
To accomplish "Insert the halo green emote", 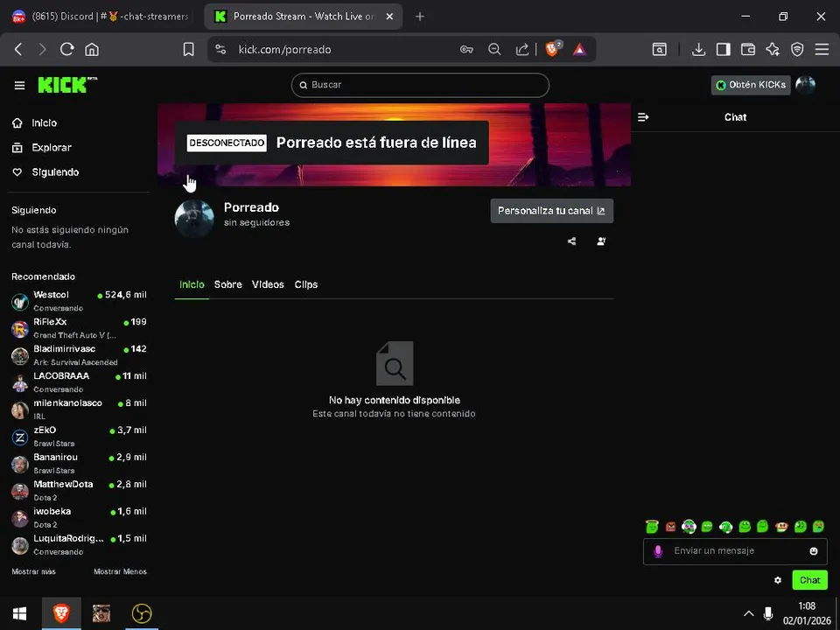I will 652,527.
